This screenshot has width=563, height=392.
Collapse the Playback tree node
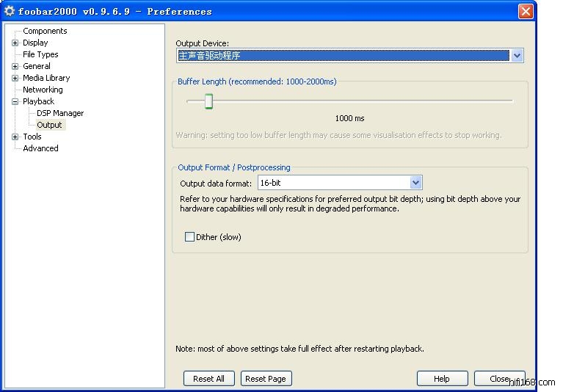[x=15, y=102]
